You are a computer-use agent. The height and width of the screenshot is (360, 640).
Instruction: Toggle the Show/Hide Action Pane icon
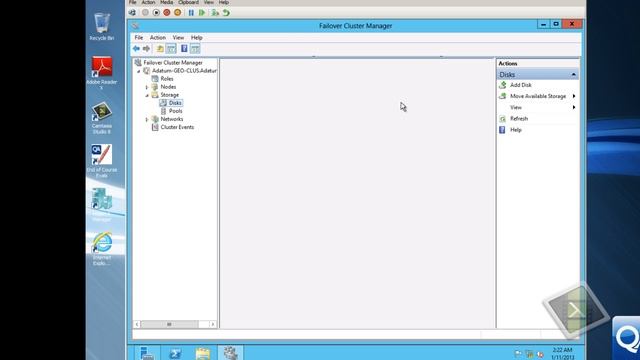(x=195, y=49)
